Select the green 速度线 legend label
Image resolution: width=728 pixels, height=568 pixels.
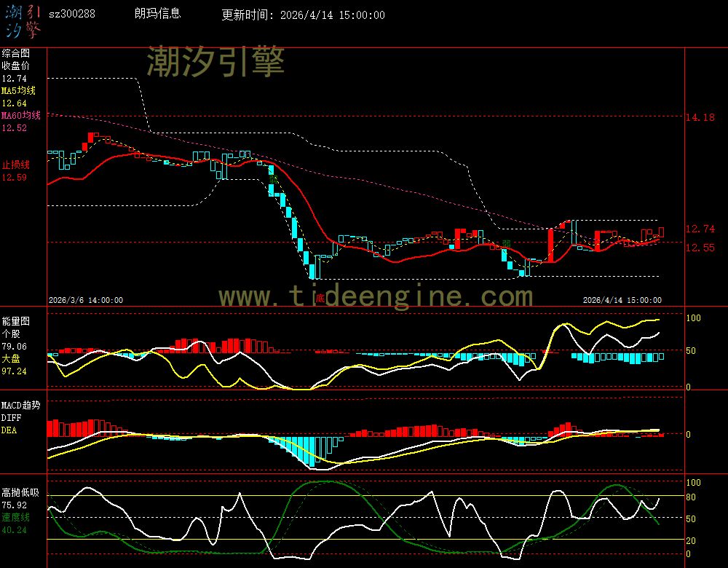tap(15, 517)
